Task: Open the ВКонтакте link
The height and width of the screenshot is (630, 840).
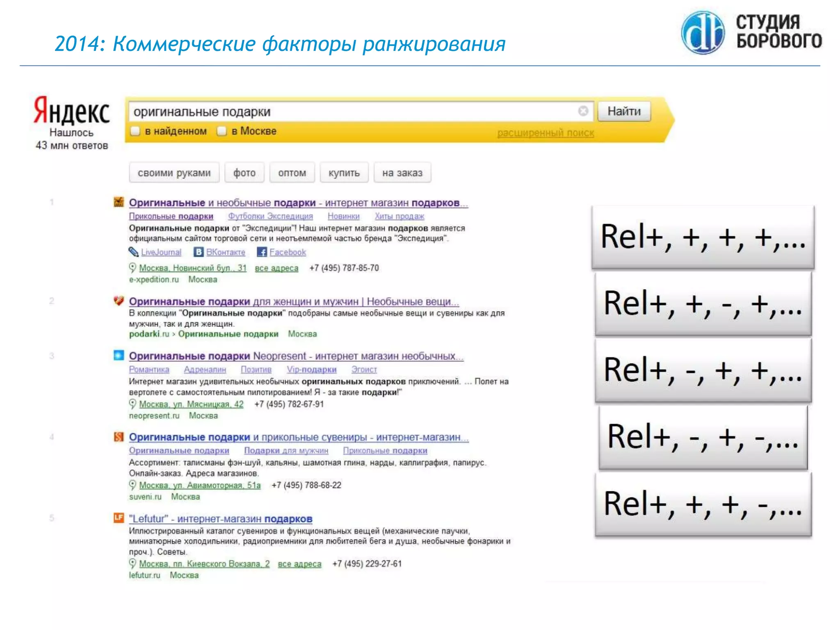Action: coord(226,252)
